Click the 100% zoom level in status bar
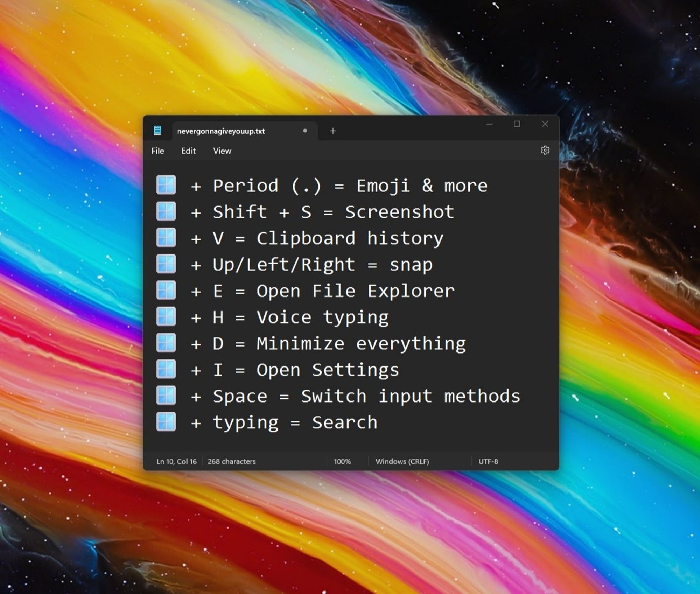 pyautogui.click(x=342, y=461)
